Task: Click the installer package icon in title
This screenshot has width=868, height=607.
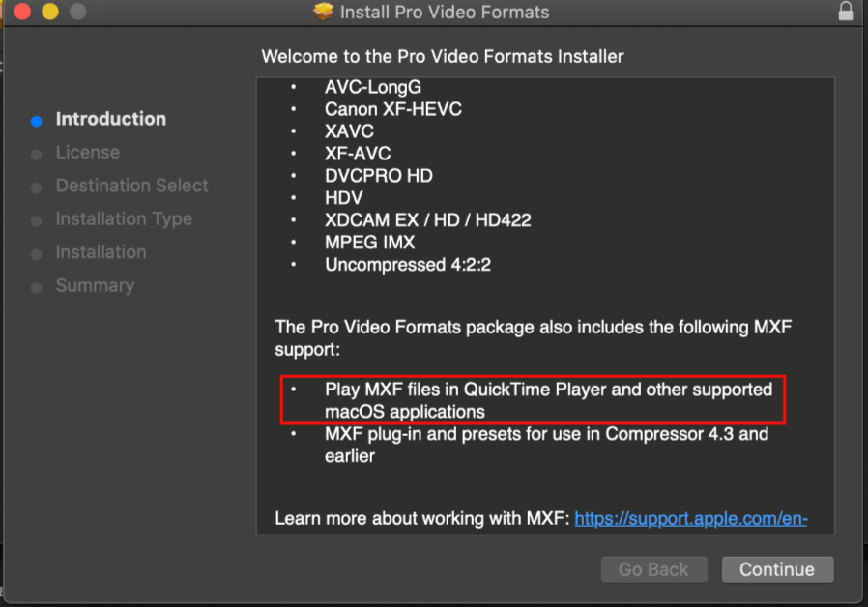Action: [323, 12]
